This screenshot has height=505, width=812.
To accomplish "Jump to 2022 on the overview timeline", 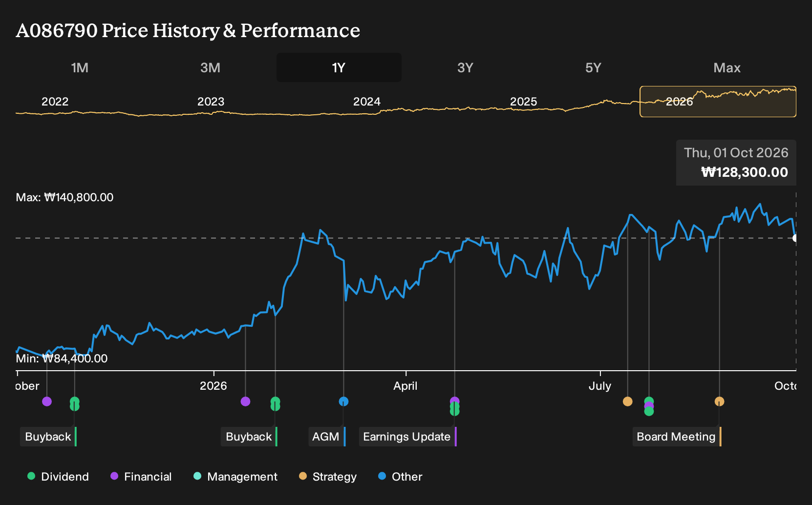I will point(55,102).
